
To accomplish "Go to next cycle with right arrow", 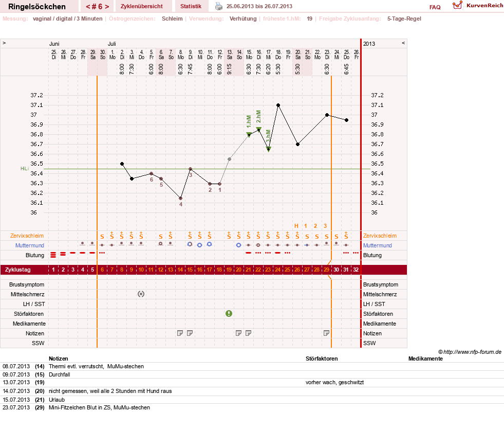I will (107, 7).
